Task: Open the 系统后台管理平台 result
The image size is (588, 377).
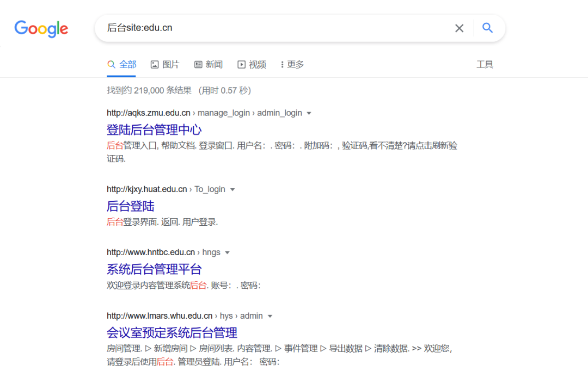Action: point(154,269)
